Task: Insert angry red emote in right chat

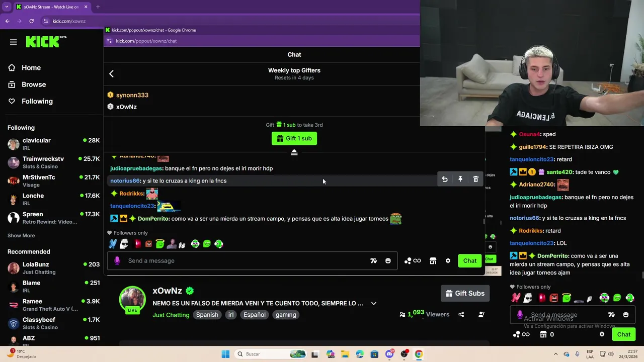Action: [554, 298]
